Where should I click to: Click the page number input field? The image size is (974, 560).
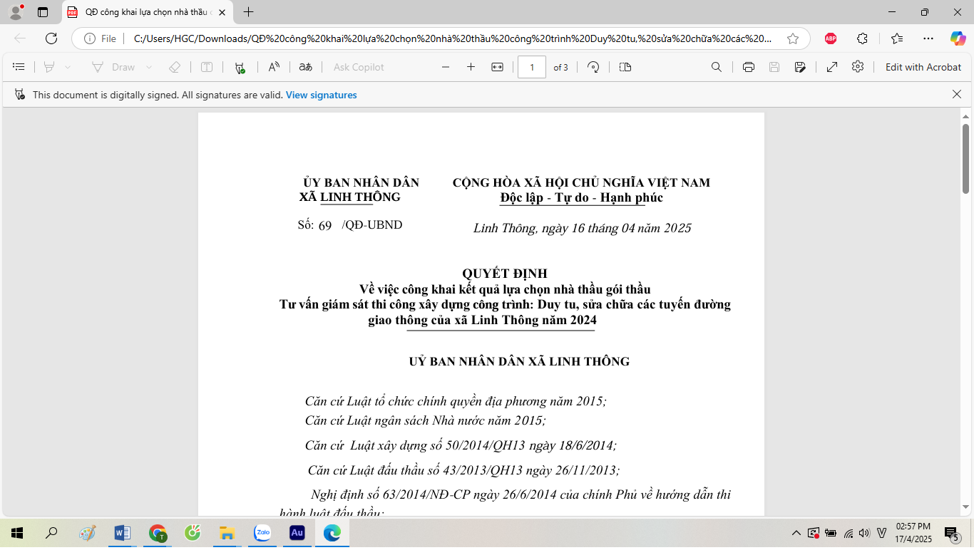click(x=532, y=67)
